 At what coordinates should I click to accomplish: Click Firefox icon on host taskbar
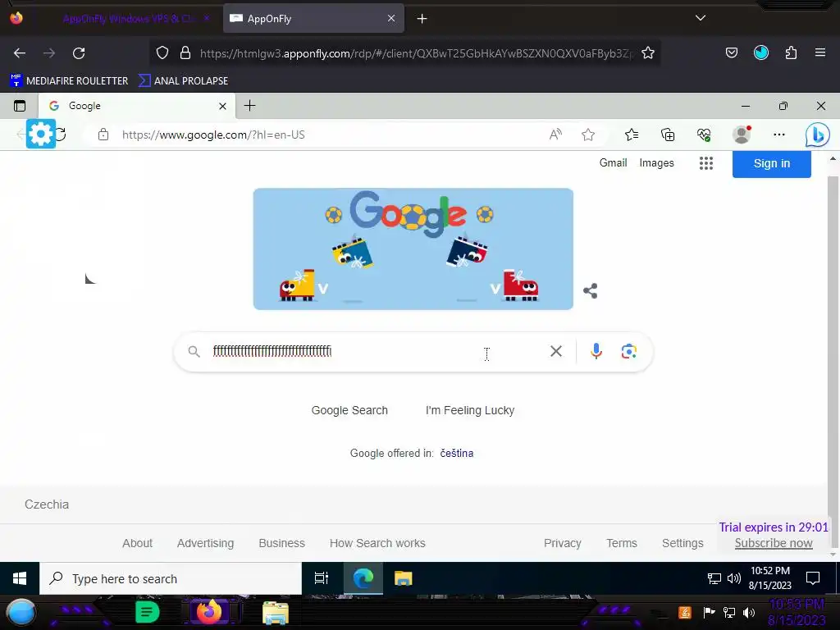click(209, 612)
